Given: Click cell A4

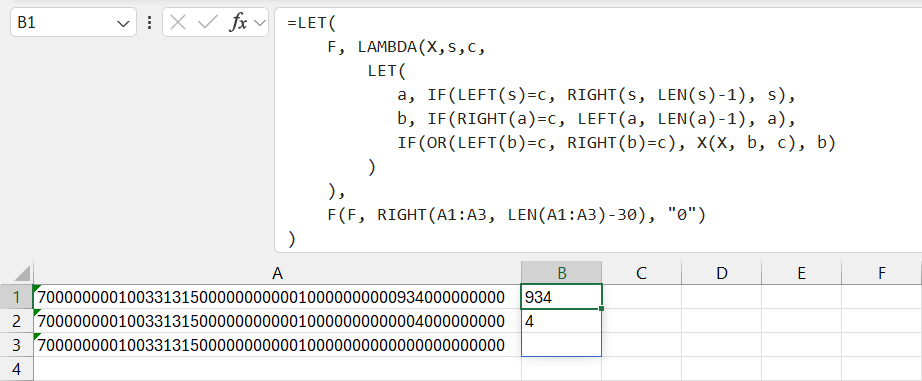Looking at the screenshot, I should click(x=278, y=369).
